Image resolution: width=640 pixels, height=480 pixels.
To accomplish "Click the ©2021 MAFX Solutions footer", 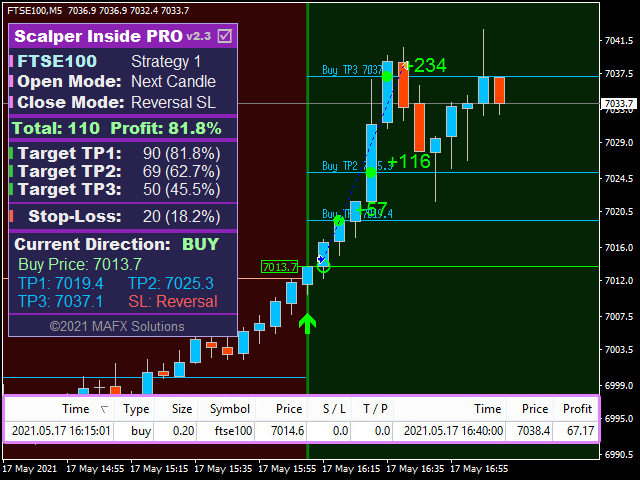I will coord(117,327).
